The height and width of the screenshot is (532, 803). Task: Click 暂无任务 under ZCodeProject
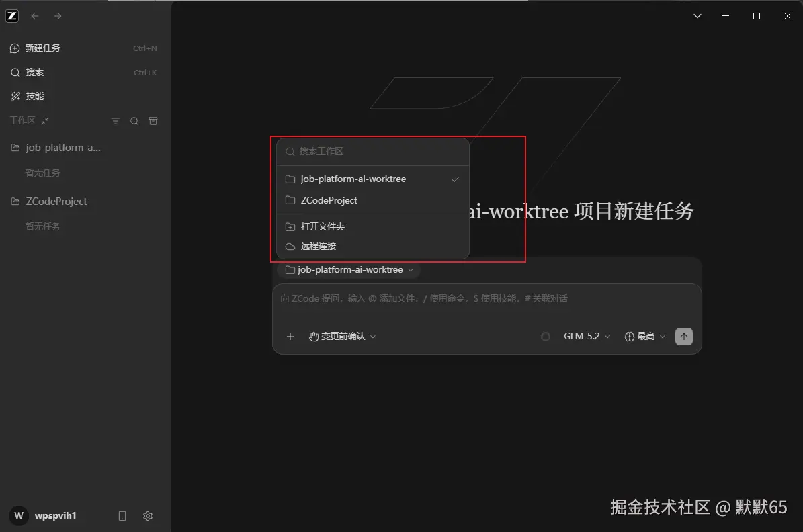point(42,226)
